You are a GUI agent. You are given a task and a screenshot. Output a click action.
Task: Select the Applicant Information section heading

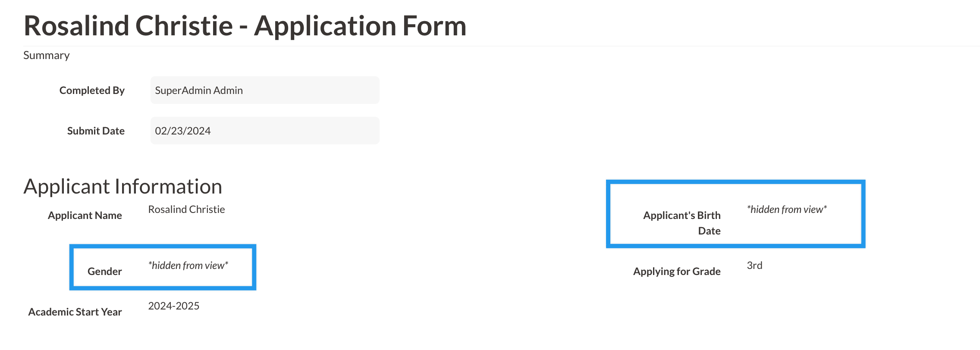[x=123, y=187]
